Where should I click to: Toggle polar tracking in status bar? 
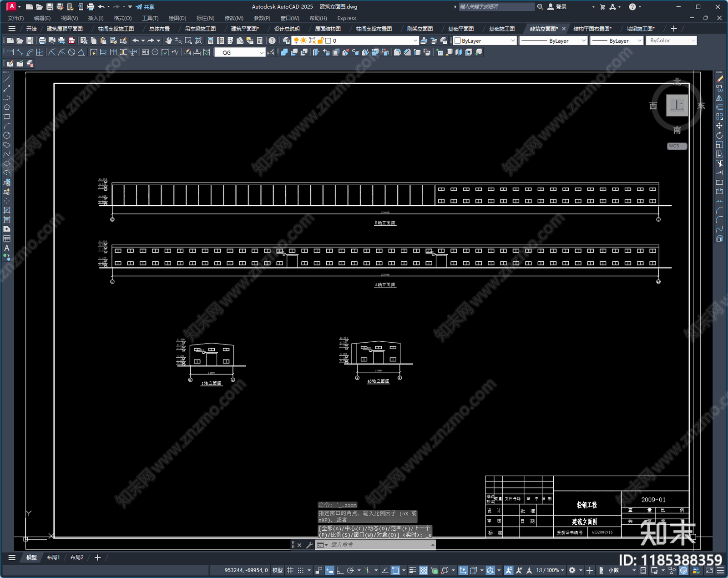[x=350, y=570]
